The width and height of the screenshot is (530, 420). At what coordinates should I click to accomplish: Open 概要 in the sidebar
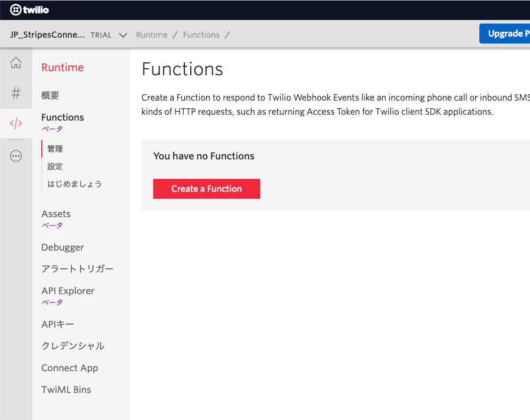tap(51, 95)
